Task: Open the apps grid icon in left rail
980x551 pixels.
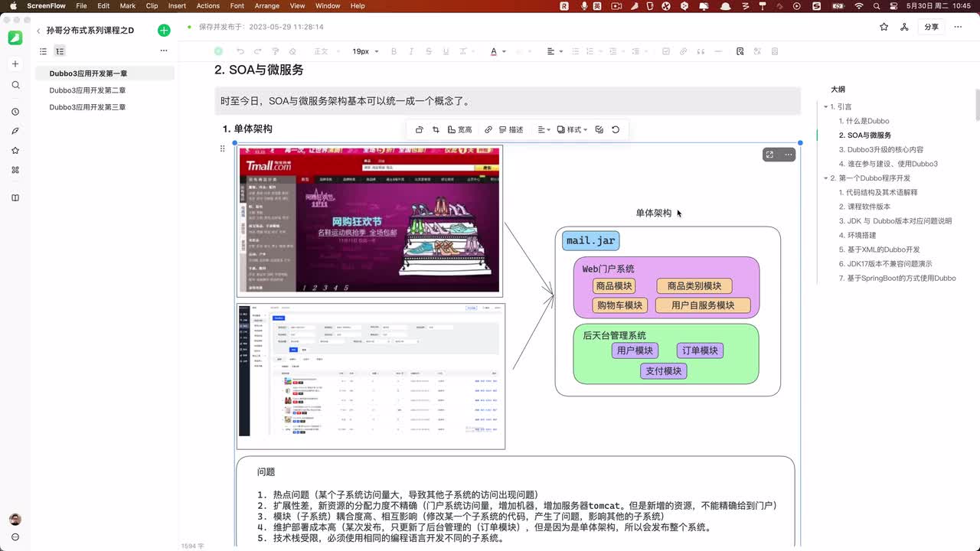Action: (15, 170)
